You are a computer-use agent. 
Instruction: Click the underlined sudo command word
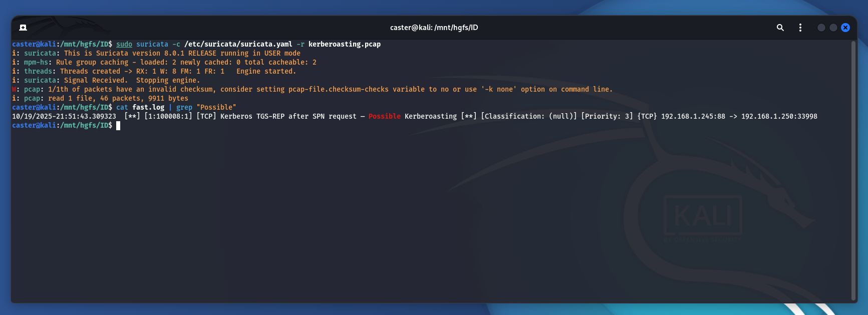coord(124,45)
